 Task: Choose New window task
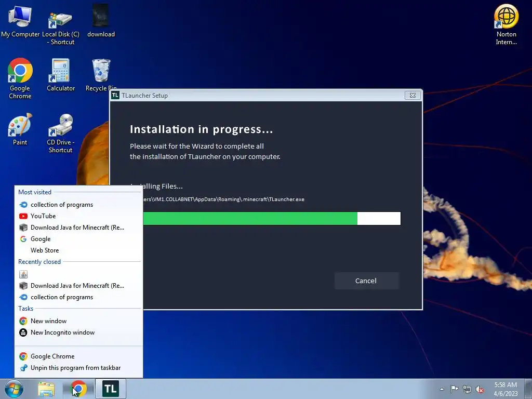pyautogui.click(x=79, y=321)
